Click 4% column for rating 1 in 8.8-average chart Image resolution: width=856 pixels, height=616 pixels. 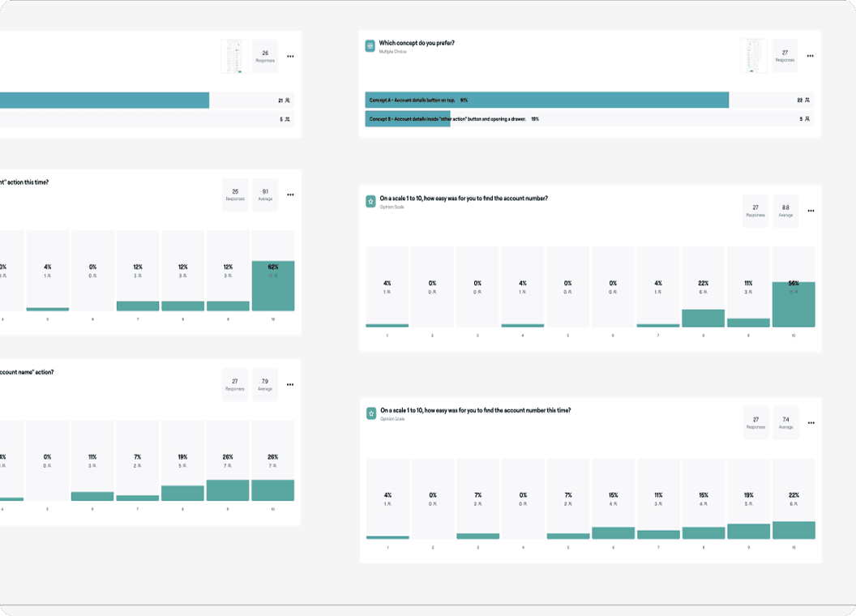coord(387,287)
